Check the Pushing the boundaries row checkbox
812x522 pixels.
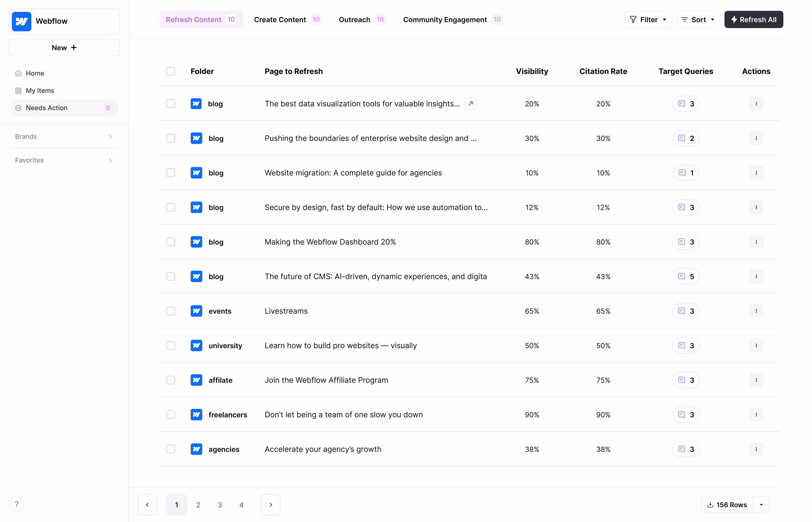171,138
